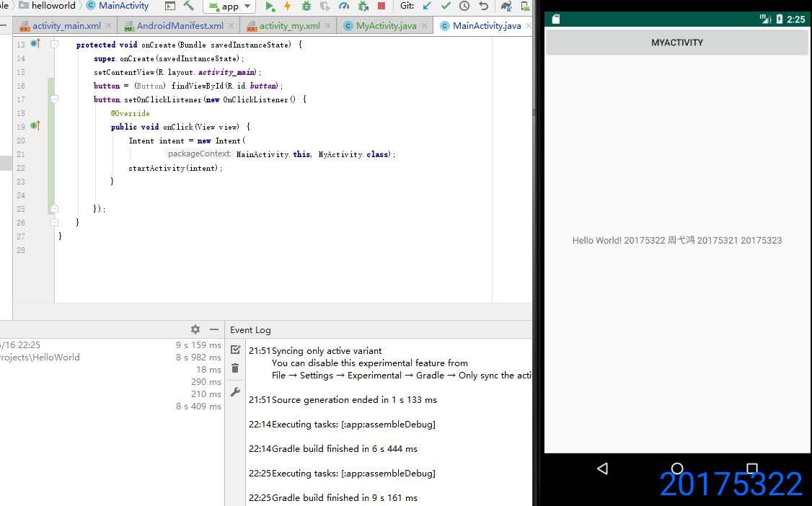Open Event Log settings wrench icon
812x506 pixels.
[x=235, y=392]
